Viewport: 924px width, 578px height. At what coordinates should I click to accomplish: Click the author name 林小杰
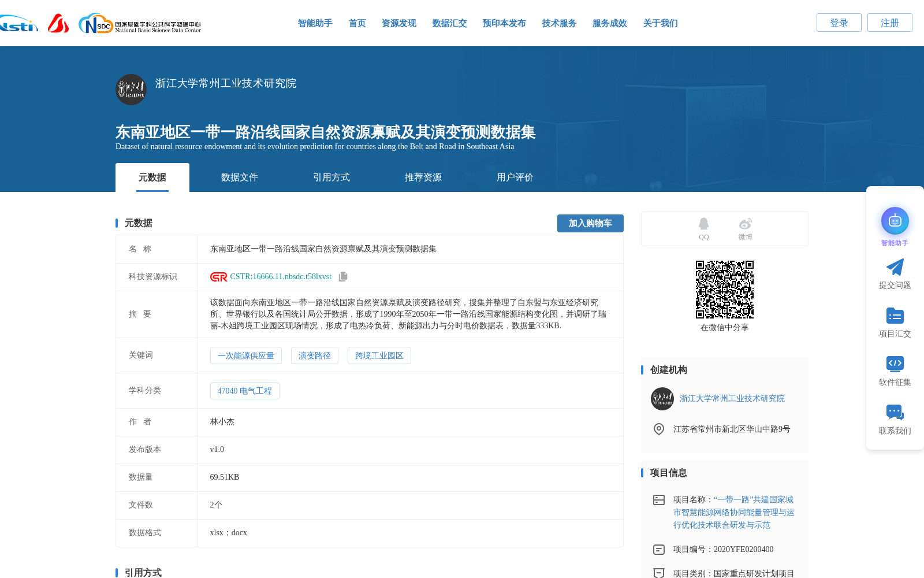[222, 422]
